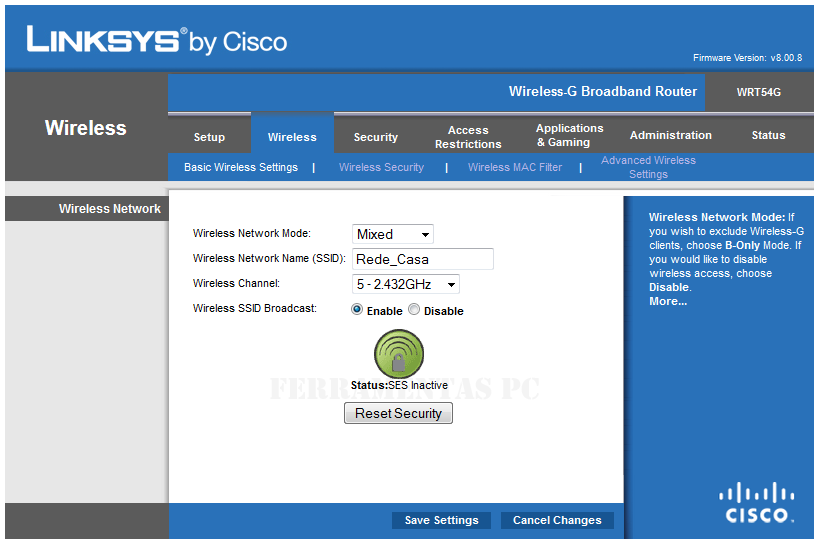Switch to the Wireless tab
Viewport: 818px width, 543px height.
point(292,137)
